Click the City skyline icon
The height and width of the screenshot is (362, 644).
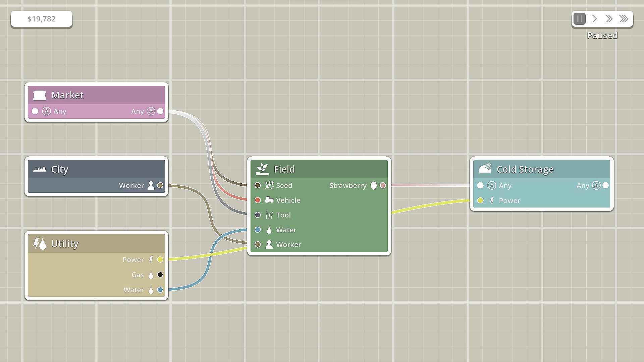(40, 169)
